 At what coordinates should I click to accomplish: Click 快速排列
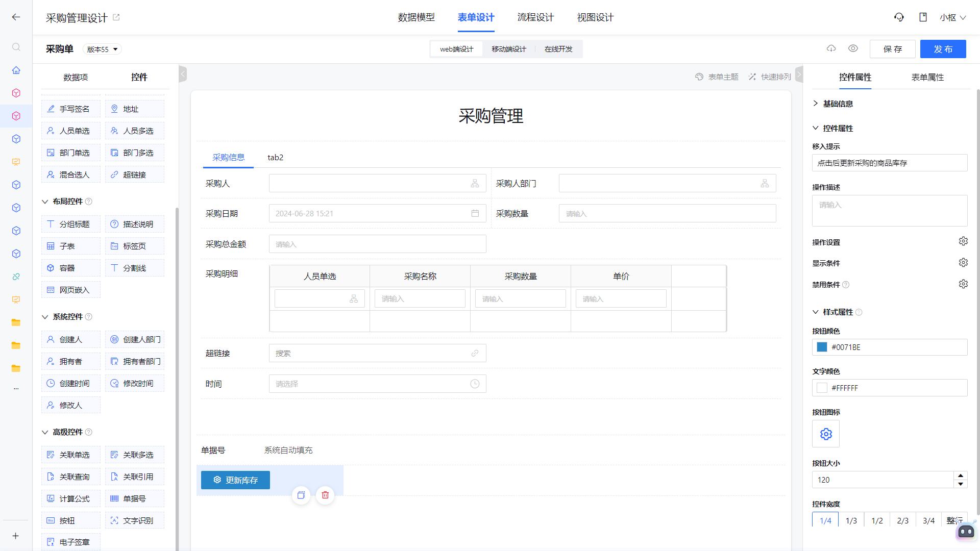pyautogui.click(x=769, y=77)
